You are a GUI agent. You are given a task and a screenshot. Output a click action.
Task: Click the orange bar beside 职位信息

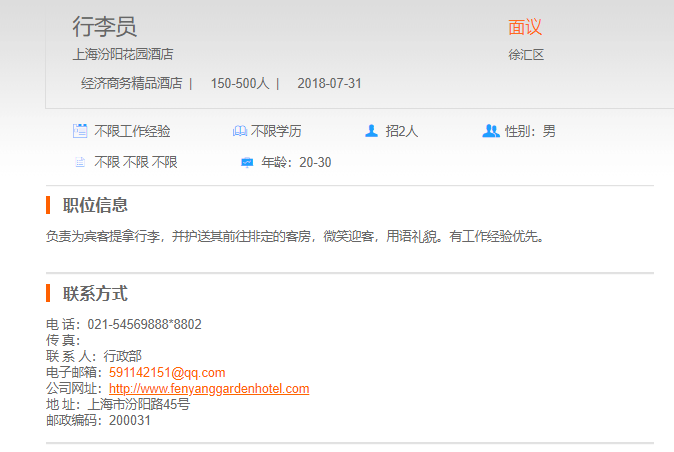(x=48, y=205)
